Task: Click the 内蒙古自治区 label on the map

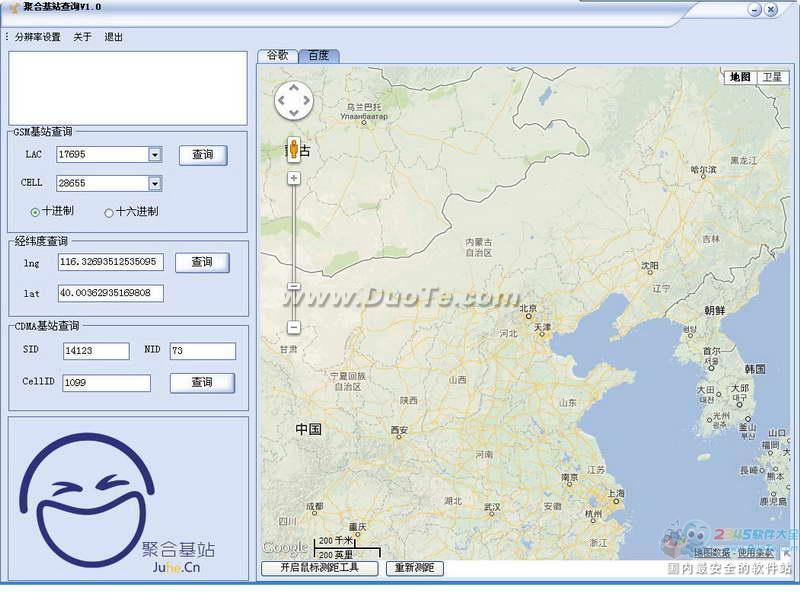Action: tap(479, 247)
